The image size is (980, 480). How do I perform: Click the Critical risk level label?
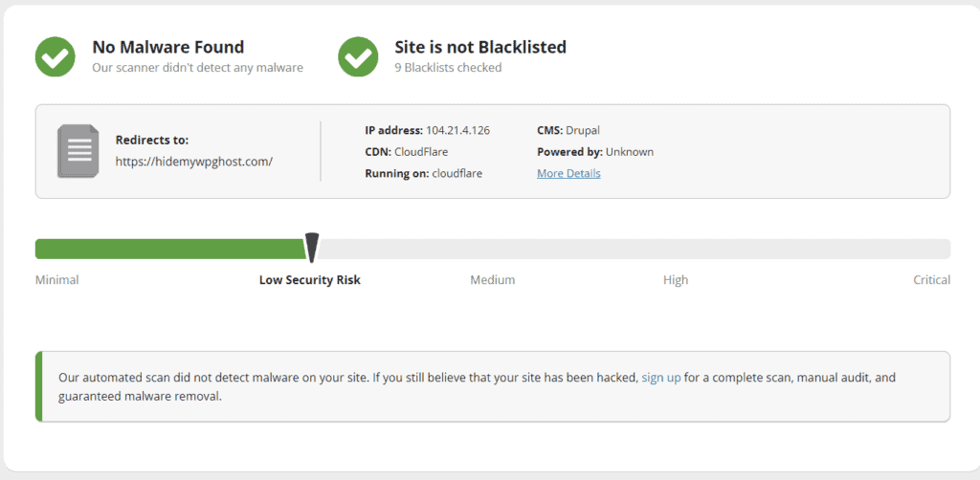tap(931, 280)
